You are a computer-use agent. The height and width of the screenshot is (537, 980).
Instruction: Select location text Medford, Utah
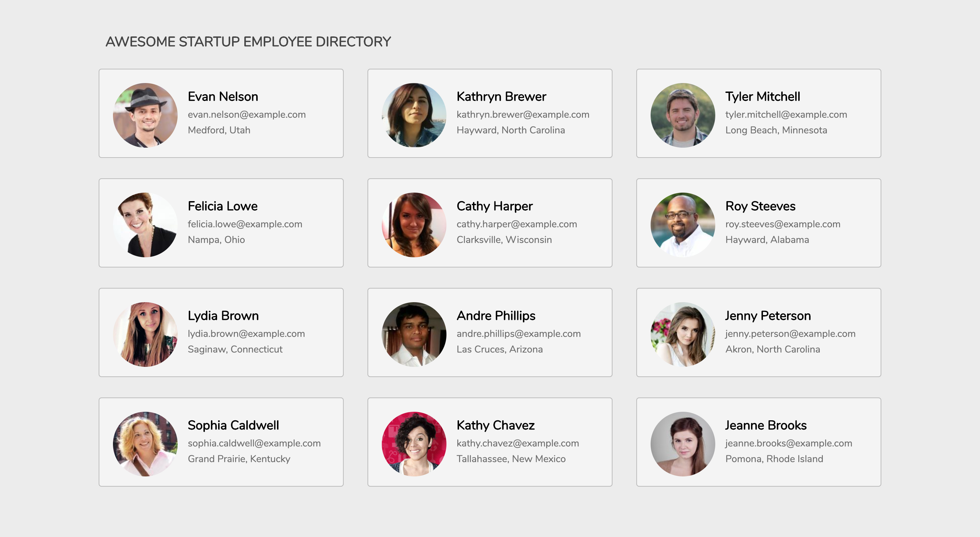[x=219, y=130]
